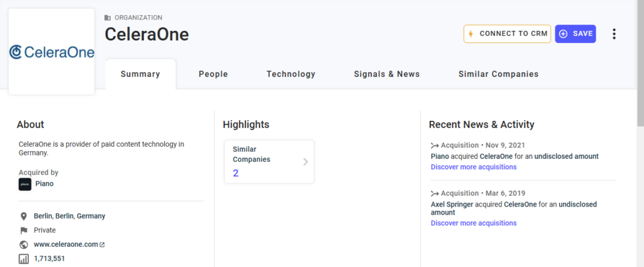Select the Summary tab
Screen dimensions: 644x267
(140, 74)
